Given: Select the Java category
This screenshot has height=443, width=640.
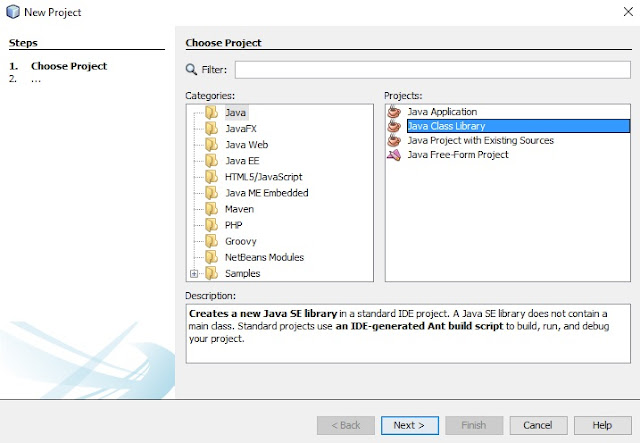Looking at the screenshot, I should click(236, 113).
